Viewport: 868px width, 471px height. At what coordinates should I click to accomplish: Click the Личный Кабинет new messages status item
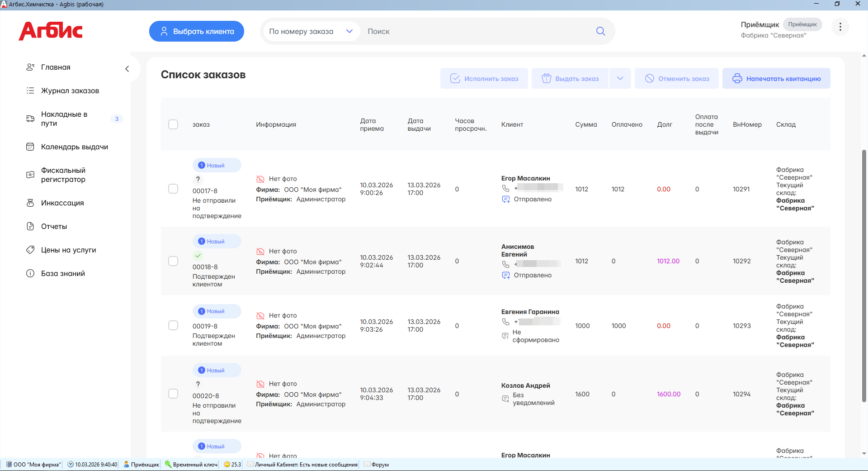[302, 464]
